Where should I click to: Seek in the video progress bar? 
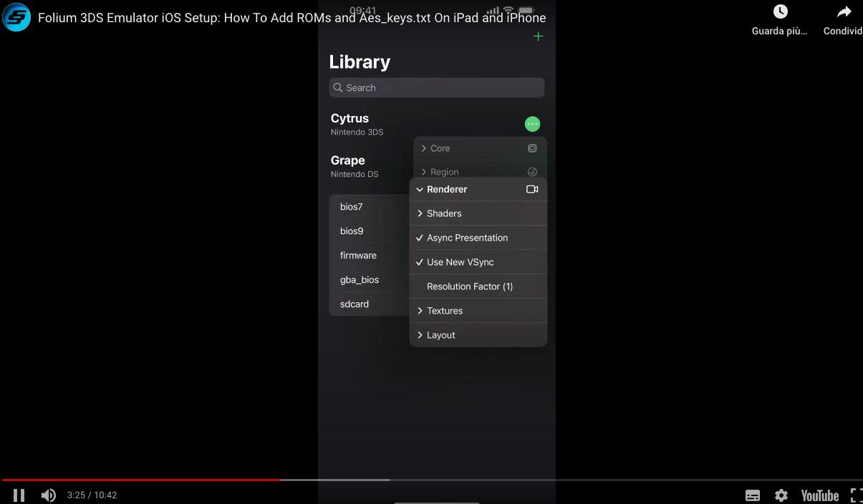point(431,480)
